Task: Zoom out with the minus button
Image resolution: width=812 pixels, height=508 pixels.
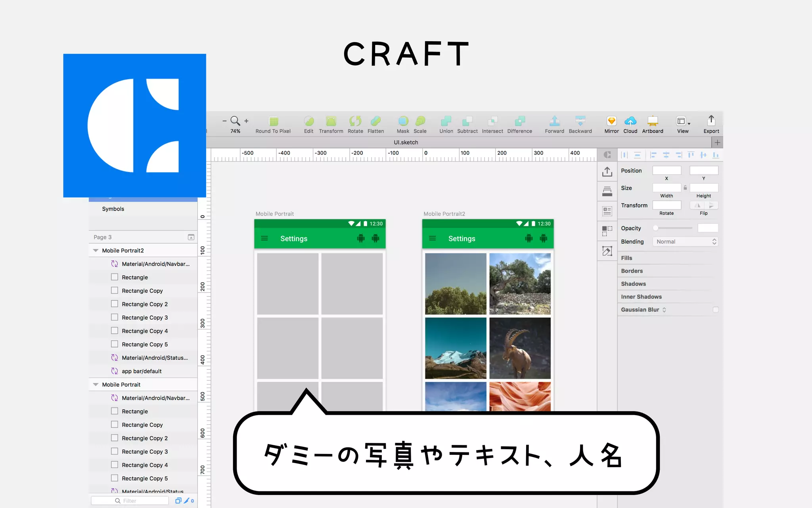Action: (224, 121)
